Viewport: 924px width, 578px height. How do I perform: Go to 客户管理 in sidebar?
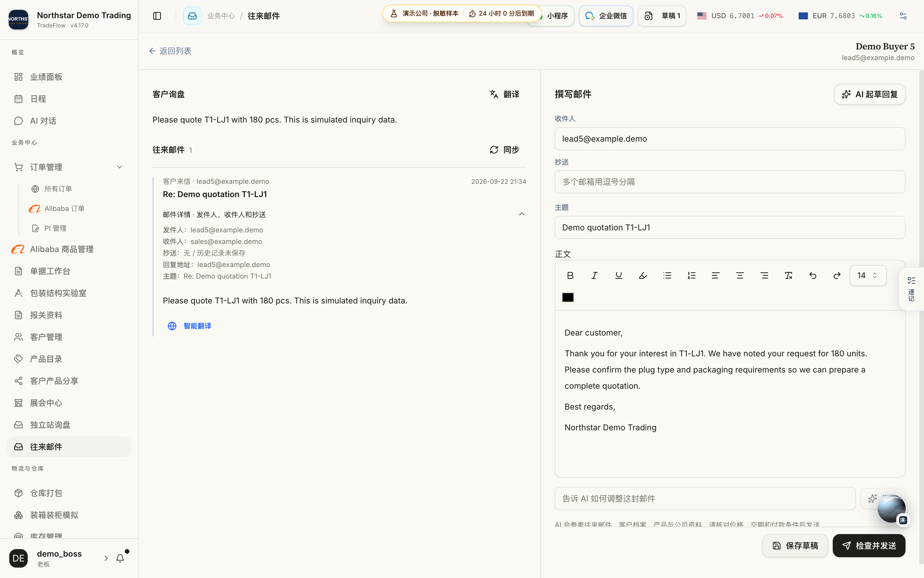coord(69,337)
